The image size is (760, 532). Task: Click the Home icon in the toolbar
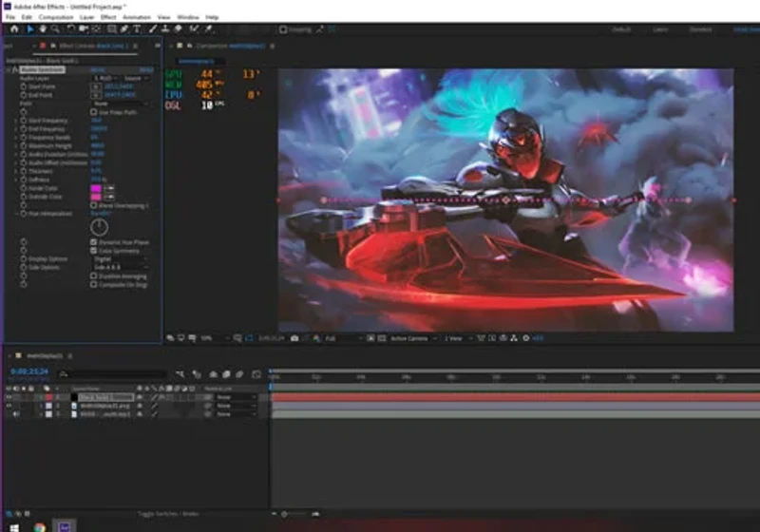[x=14, y=29]
